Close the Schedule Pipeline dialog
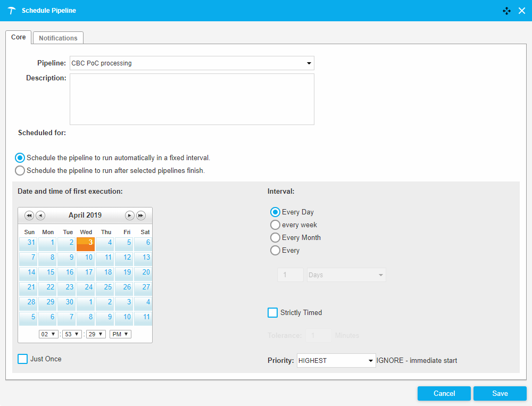 coord(522,11)
